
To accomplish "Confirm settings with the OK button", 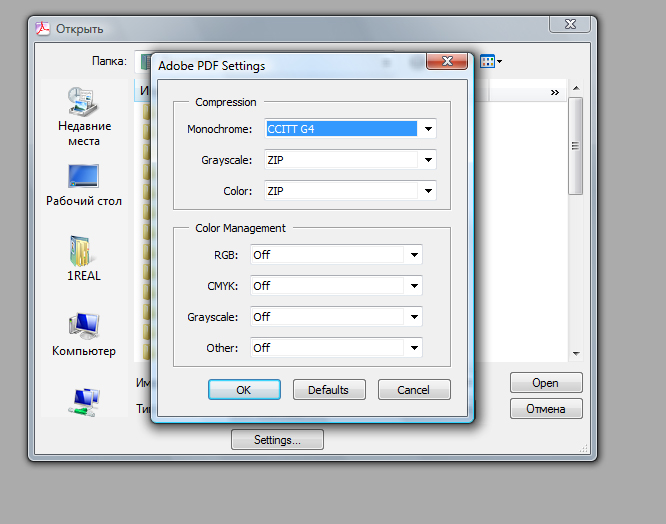I will 244,390.
